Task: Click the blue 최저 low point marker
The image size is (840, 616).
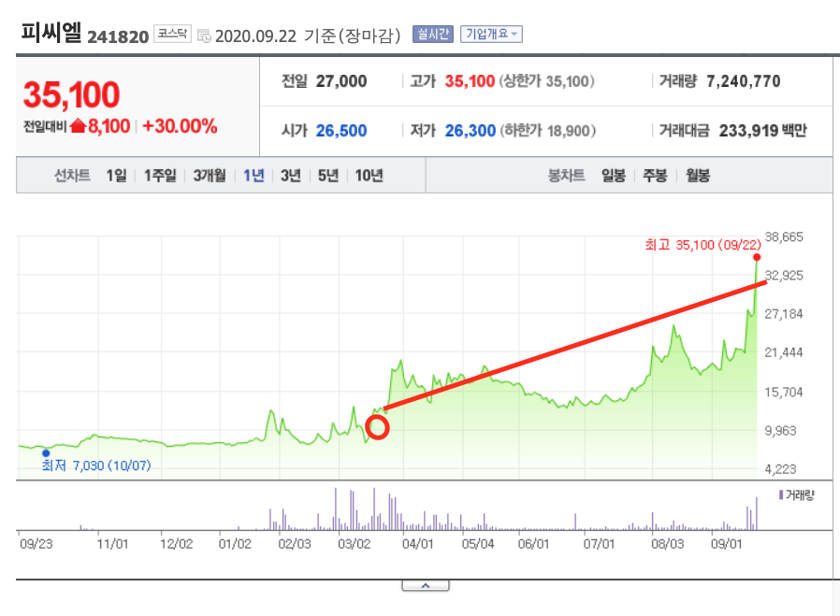Action: [46, 453]
